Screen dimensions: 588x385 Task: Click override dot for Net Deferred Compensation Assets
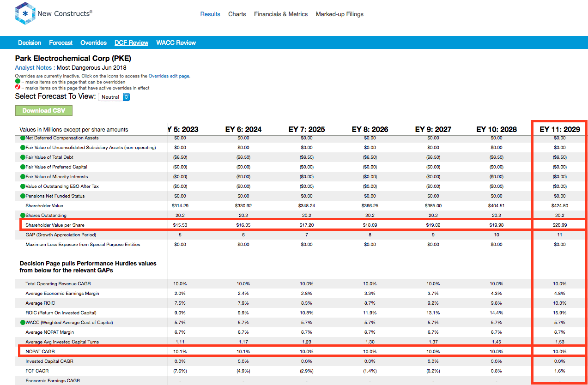point(23,138)
